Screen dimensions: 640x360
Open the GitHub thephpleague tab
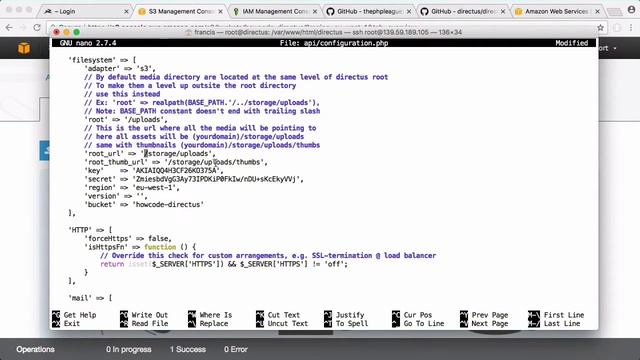point(368,11)
